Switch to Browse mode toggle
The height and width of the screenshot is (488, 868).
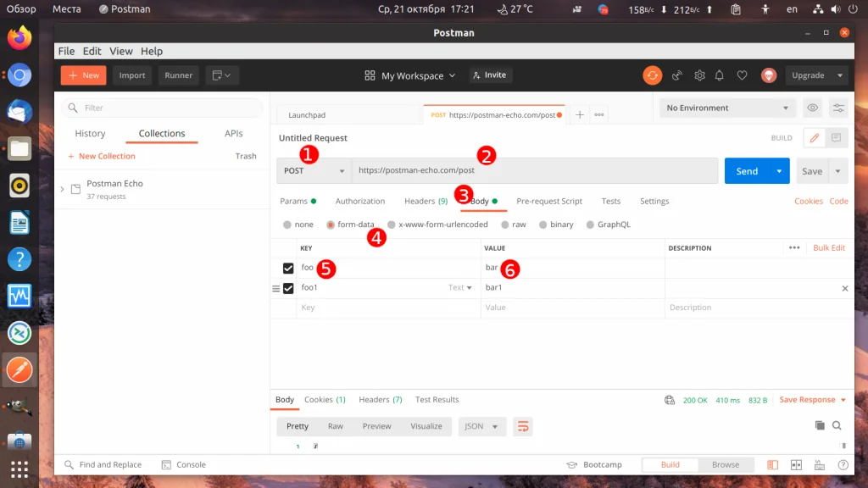pyautogui.click(x=726, y=465)
